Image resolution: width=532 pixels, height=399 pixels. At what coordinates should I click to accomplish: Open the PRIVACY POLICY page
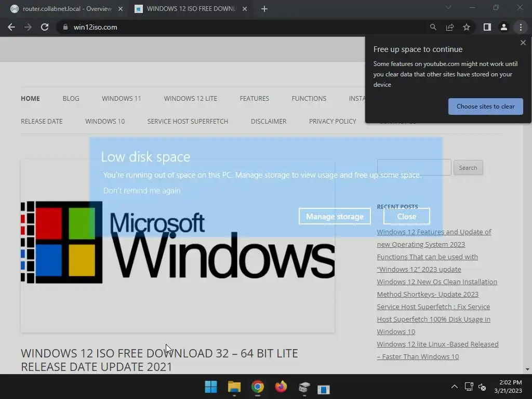pyautogui.click(x=332, y=122)
